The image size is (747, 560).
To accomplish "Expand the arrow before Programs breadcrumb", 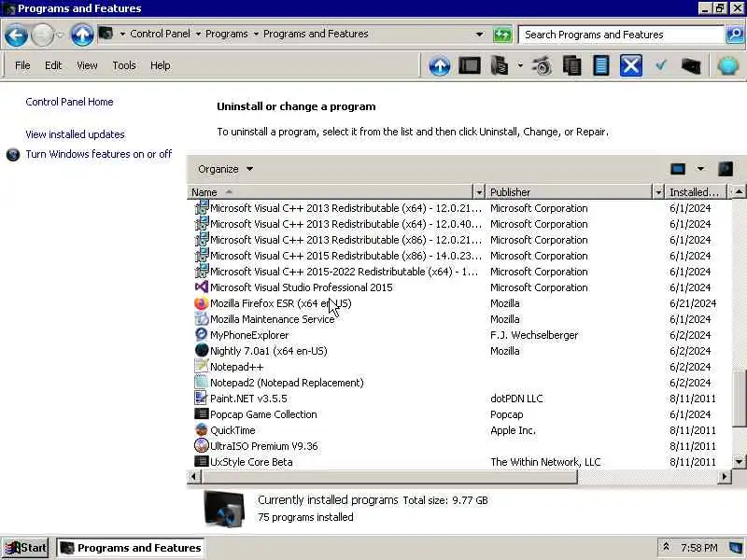I will pos(198,34).
